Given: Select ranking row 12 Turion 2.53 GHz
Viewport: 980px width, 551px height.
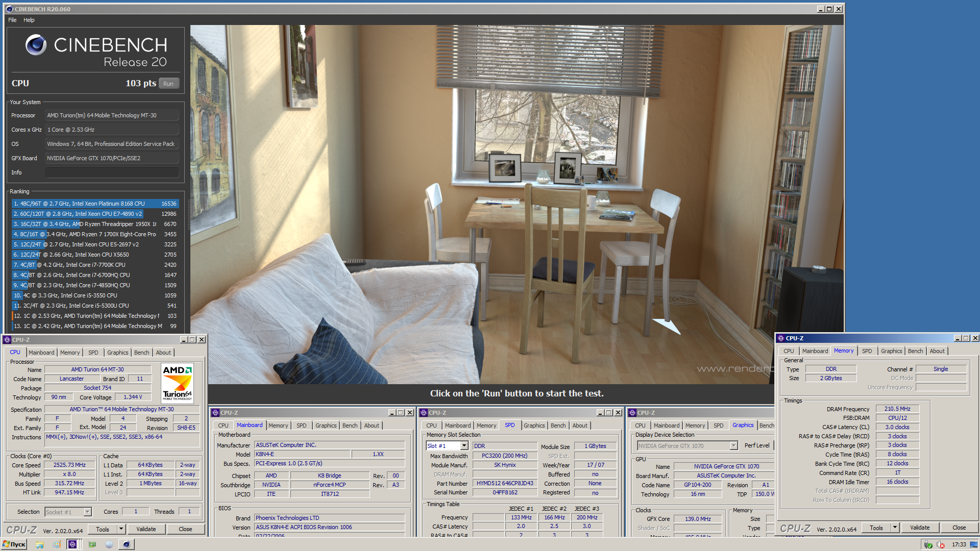Looking at the screenshot, I should (95, 316).
